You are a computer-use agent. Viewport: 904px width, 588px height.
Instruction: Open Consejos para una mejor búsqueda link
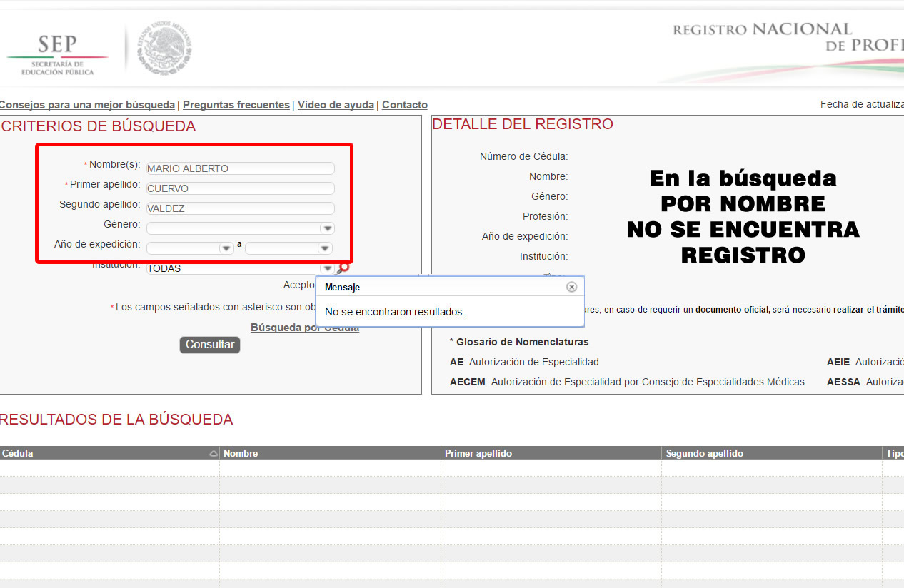pos(87,105)
